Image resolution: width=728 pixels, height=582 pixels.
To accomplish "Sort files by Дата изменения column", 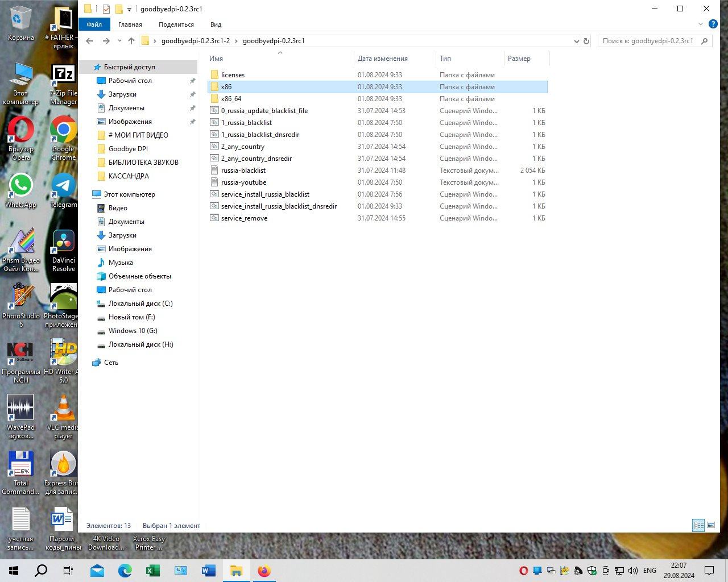I will coord(382,59).
